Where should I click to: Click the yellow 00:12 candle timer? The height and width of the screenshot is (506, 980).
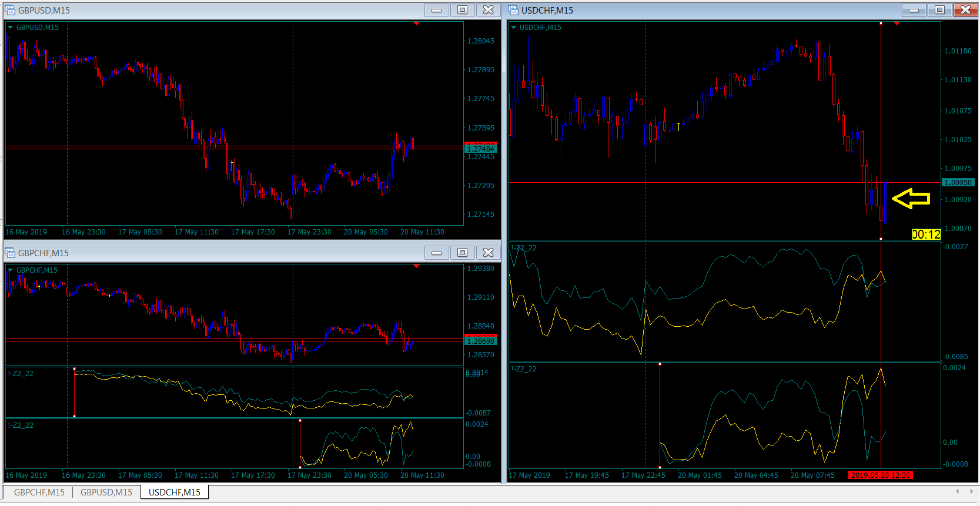coord(926,234)
